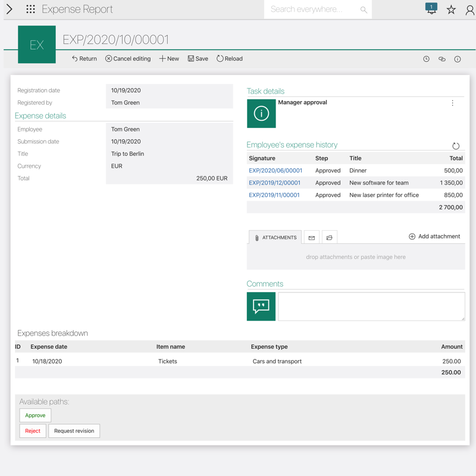Expand the side navigation chevron
The image size is (476, 476).
[9, 10]
